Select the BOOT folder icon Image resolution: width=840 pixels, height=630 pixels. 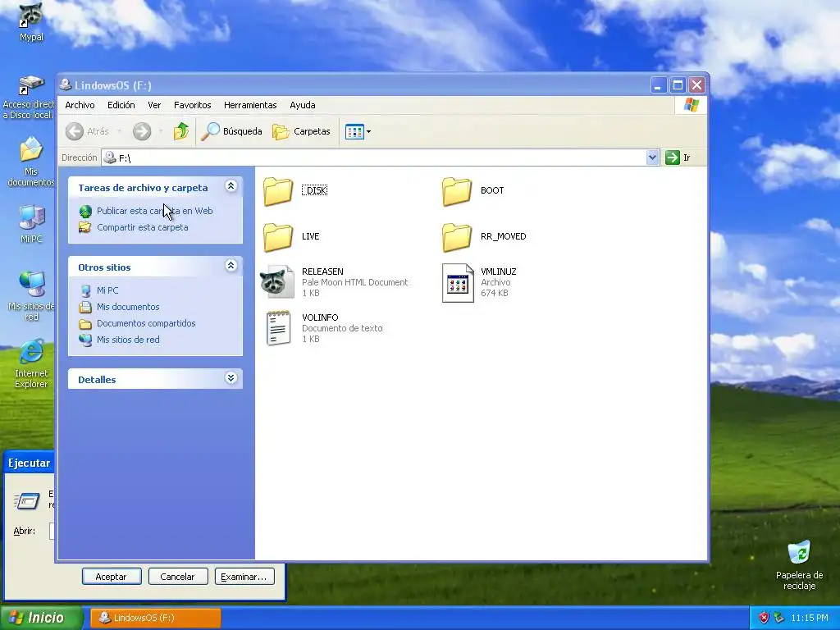(457, 191)
